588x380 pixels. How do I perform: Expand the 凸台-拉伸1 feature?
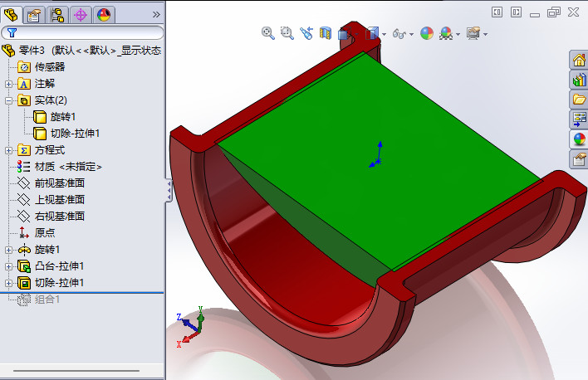coord(8,266)
